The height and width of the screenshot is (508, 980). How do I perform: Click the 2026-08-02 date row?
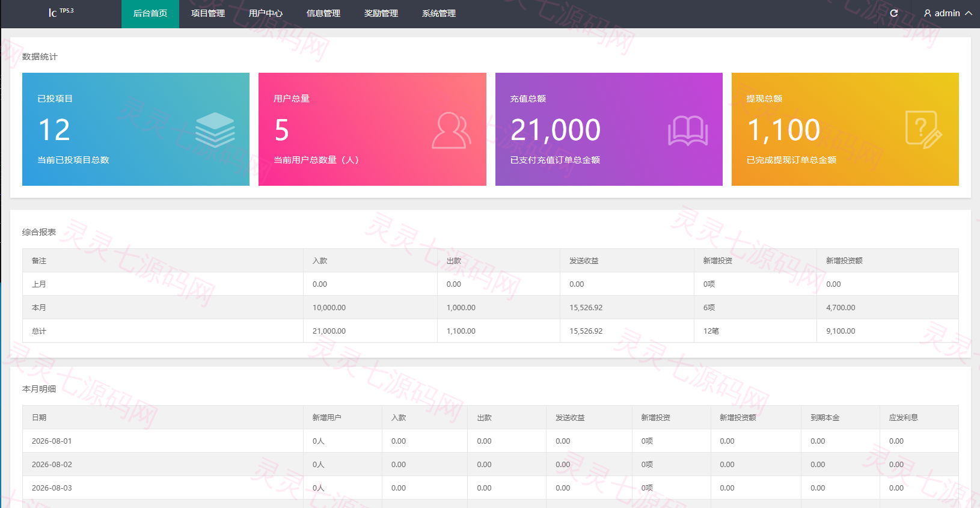pos(490,464)
